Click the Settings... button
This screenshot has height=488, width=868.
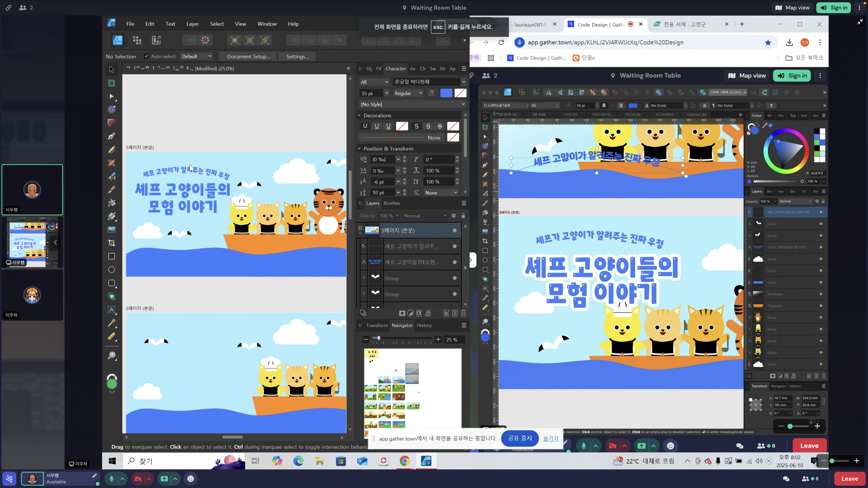click(x=298, y=56)
